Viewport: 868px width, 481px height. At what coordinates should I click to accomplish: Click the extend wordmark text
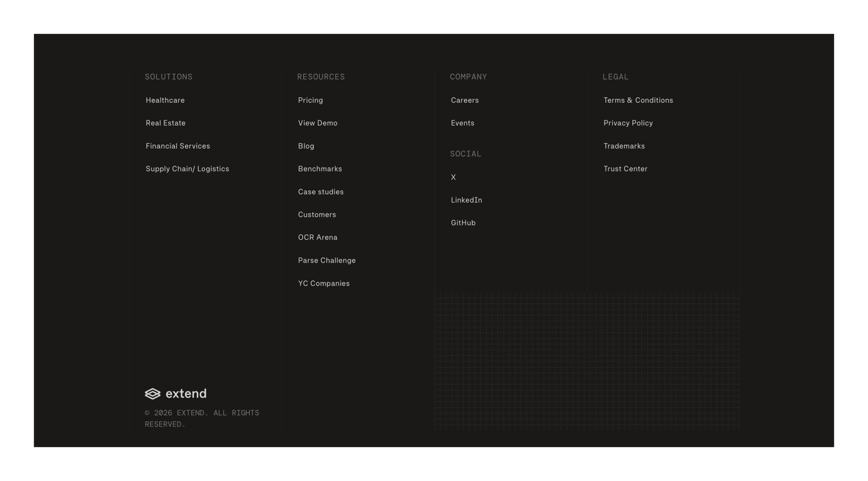186,394
